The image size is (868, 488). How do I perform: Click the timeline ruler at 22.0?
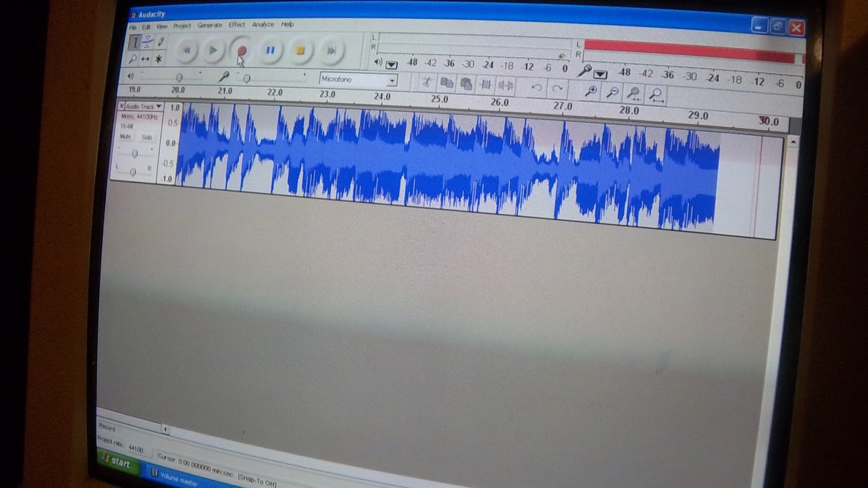click(275, 92)
